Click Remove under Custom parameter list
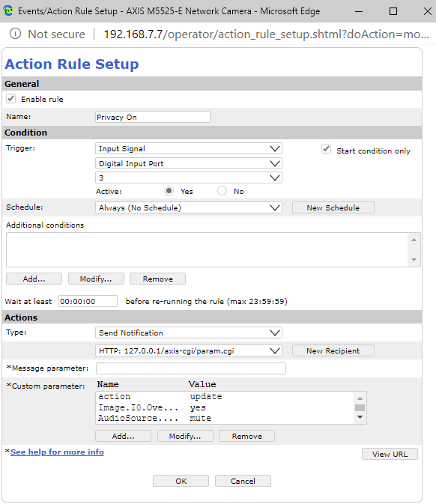This screenshot has height=504, width=436. 247,436
